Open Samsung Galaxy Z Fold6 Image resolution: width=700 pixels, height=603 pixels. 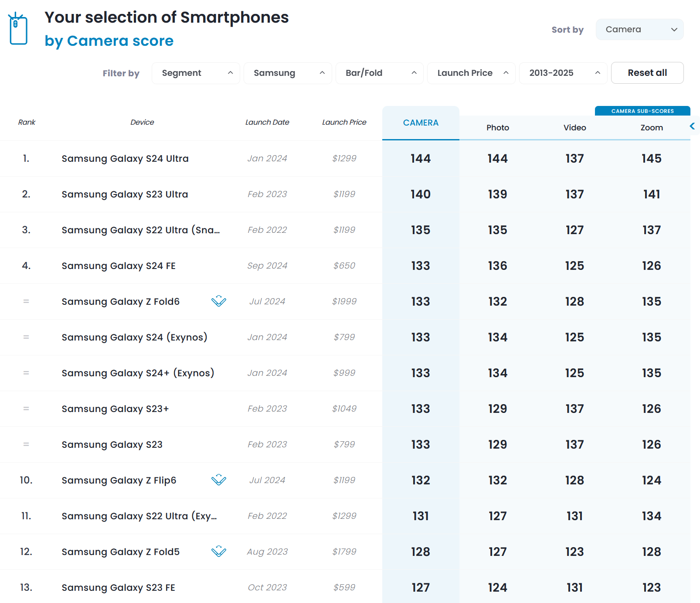[x=121, y=302]
